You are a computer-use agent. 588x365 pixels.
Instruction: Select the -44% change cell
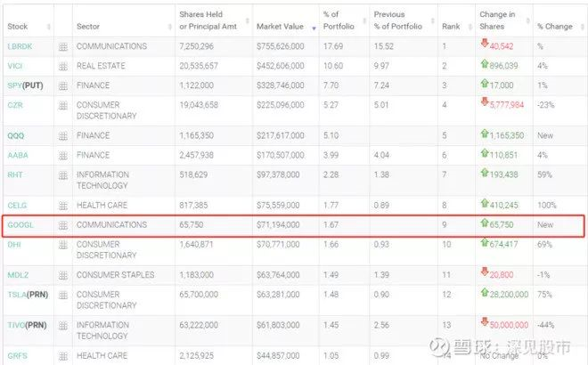pos(545,325)
